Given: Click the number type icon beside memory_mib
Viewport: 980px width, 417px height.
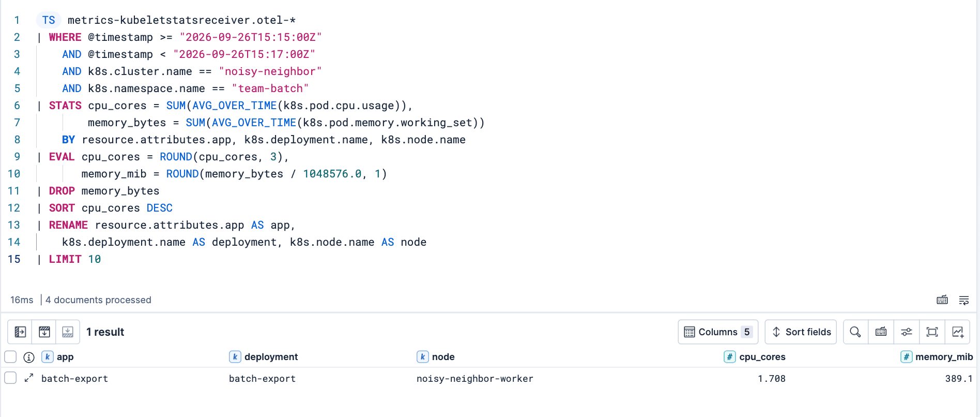Looking at the screenshot, I should point(907,357).
